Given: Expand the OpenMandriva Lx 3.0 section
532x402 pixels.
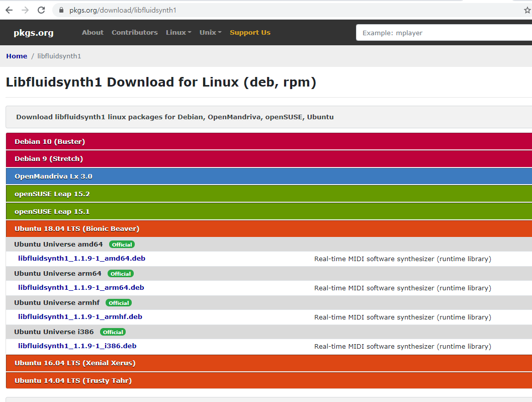Looking at the screenshot, I should point(269,176).
